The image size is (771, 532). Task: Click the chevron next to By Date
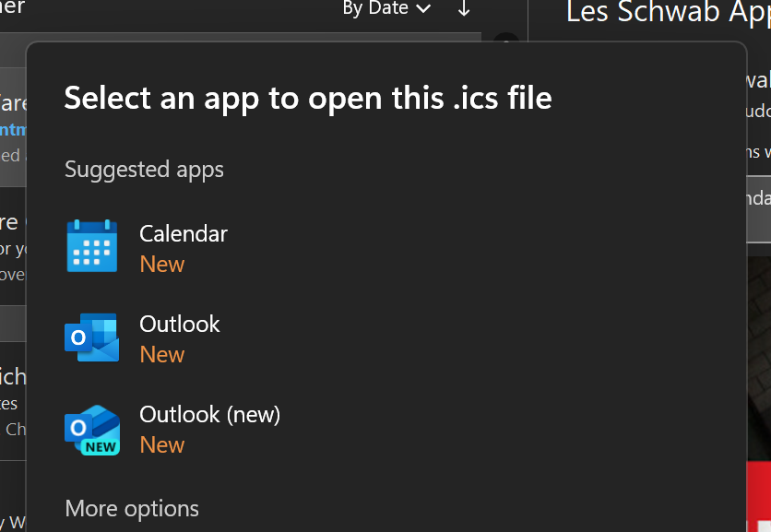(x=423, y=9)
